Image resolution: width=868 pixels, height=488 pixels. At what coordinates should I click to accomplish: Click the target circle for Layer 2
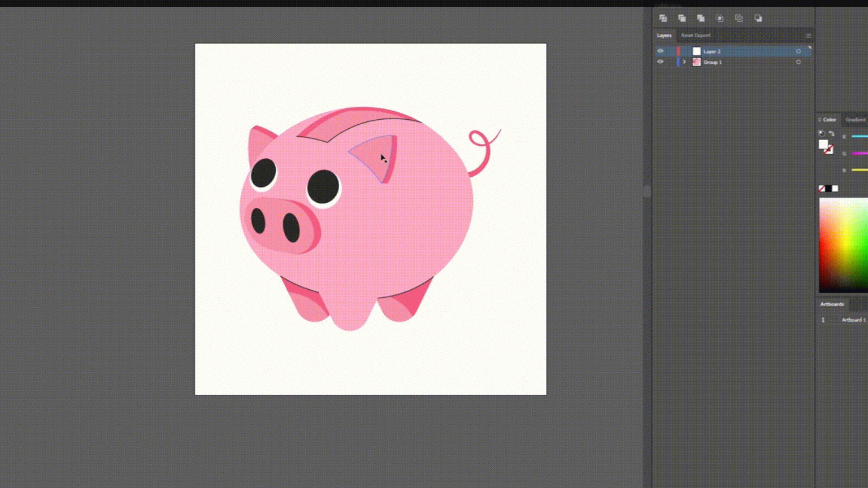(798, 51)
